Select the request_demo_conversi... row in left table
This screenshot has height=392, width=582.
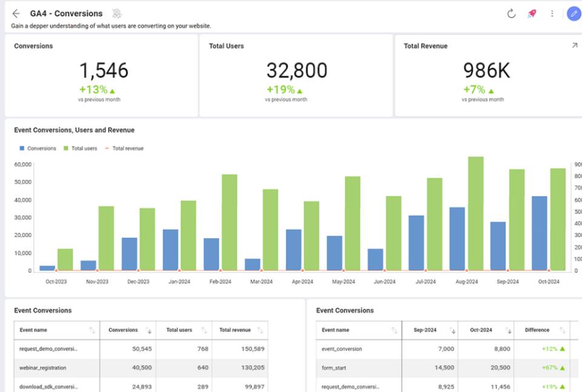141,349
